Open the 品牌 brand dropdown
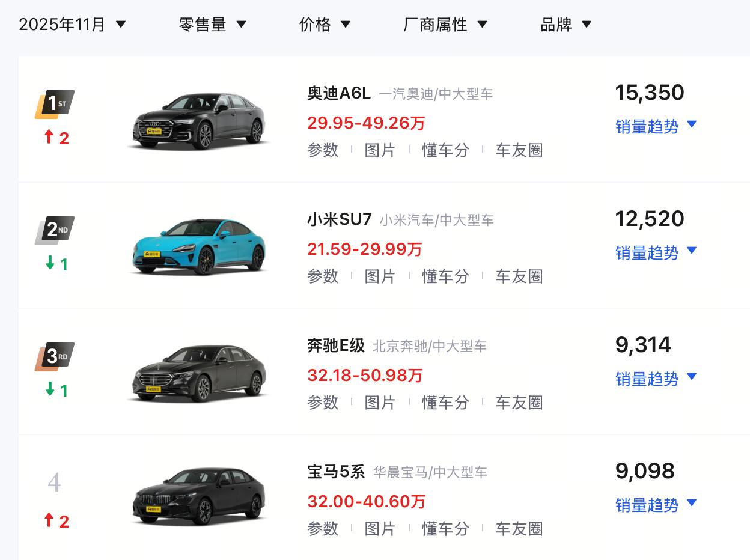750x560 pixels. [x=564, y=24]
